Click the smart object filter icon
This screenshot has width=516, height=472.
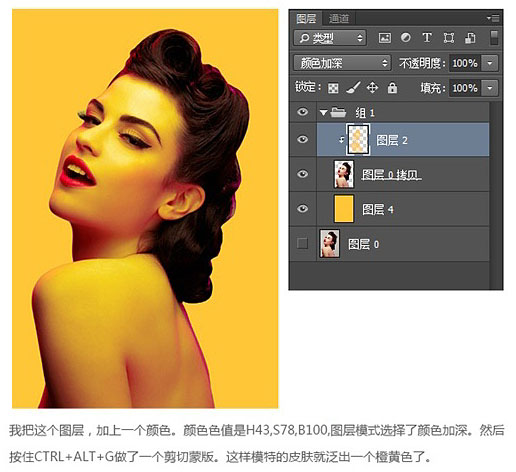(x=470, y=38)
